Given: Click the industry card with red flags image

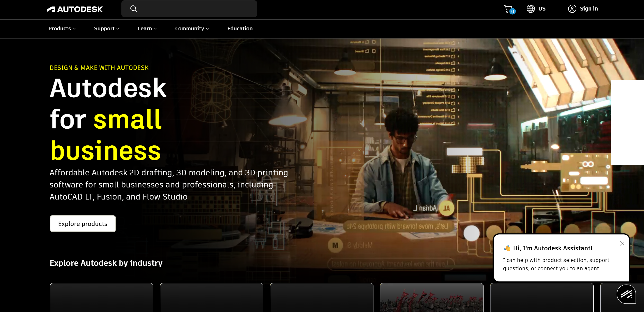Looking at the screenshot, I should point(432,298).
